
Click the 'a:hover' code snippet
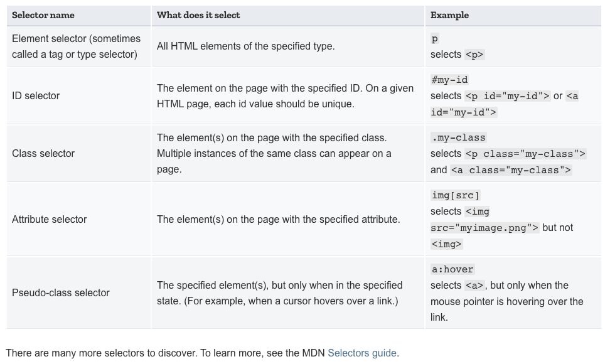pos(452,269)
